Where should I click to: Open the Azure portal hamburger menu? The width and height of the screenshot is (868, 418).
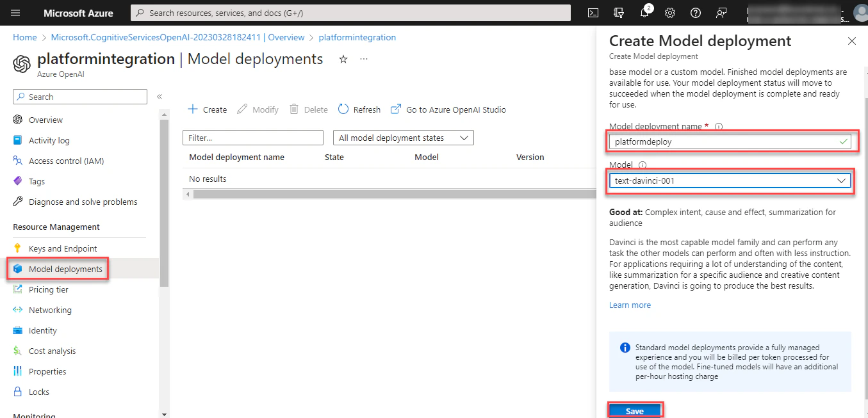(x=16, y=13)
